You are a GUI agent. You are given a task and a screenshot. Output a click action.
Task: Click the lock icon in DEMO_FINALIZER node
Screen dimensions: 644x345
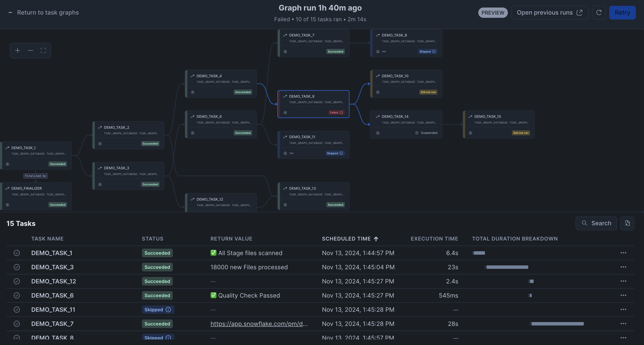click(8, 205)
